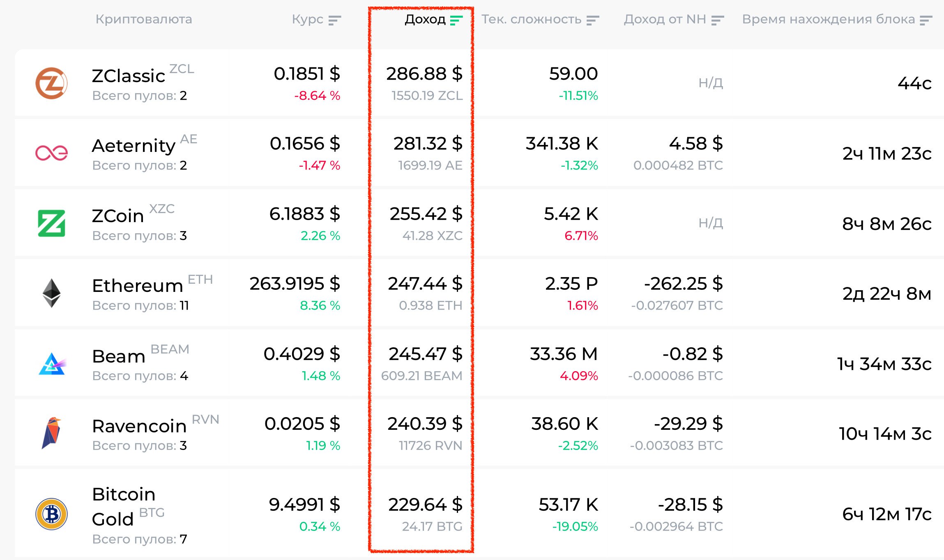Click the Aeternity infinity logo
This screenshot has width=944, height=560.
tap(51, 153)
